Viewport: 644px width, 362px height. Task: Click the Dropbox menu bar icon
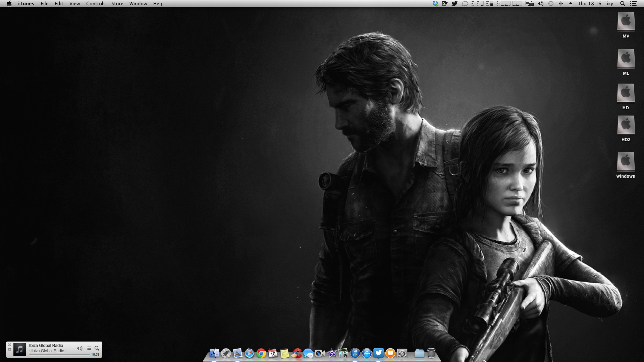(435, 4)
